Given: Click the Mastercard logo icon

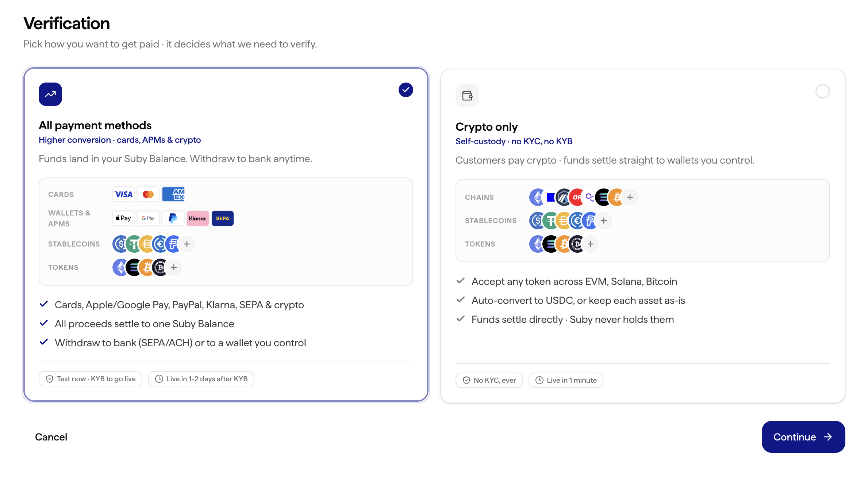Looking at the screenshot, I should tap(148, 194).
